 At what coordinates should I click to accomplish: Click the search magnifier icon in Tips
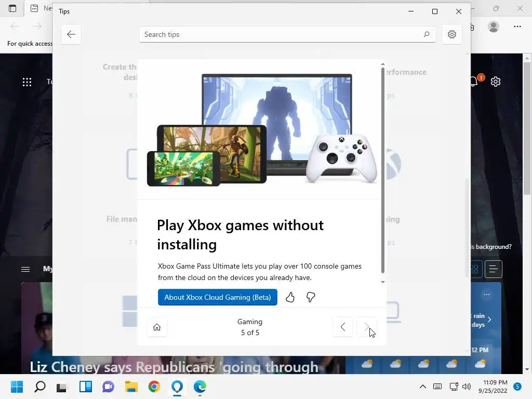click(x=427, y=34)
